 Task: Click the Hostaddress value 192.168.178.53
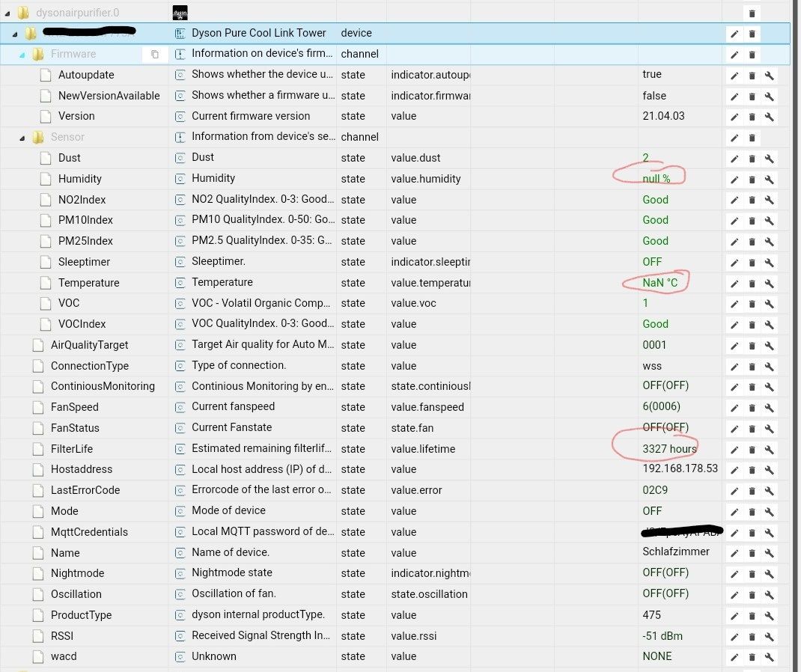point(680,468)
